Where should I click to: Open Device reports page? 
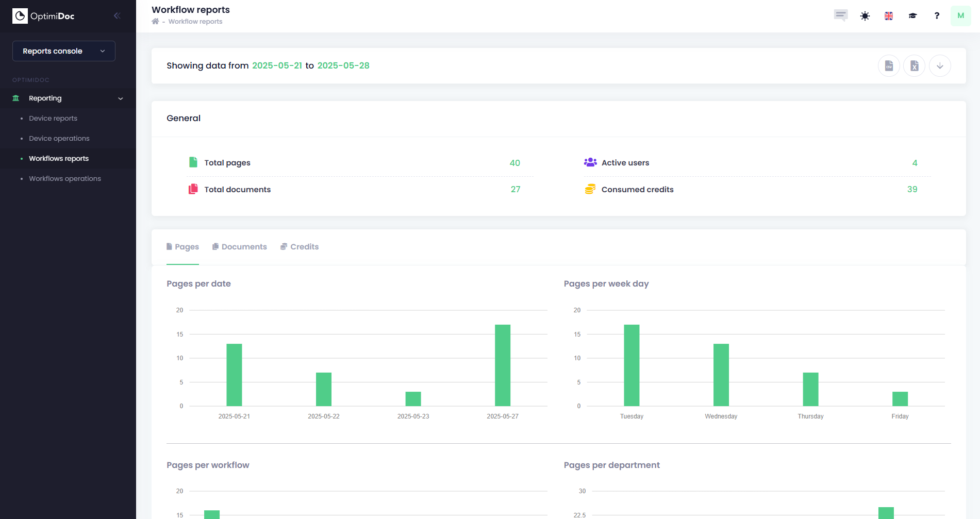(x=53, y=118)
